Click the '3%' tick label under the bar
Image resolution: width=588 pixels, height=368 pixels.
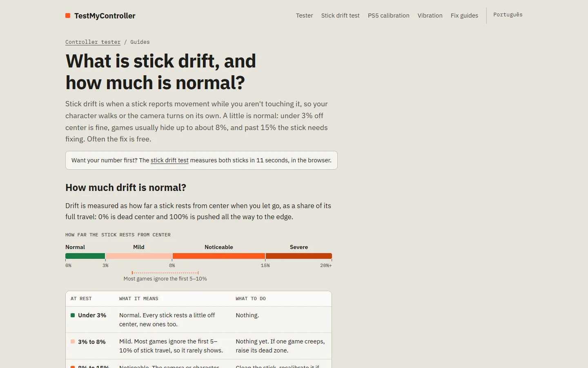coord(105,266)
